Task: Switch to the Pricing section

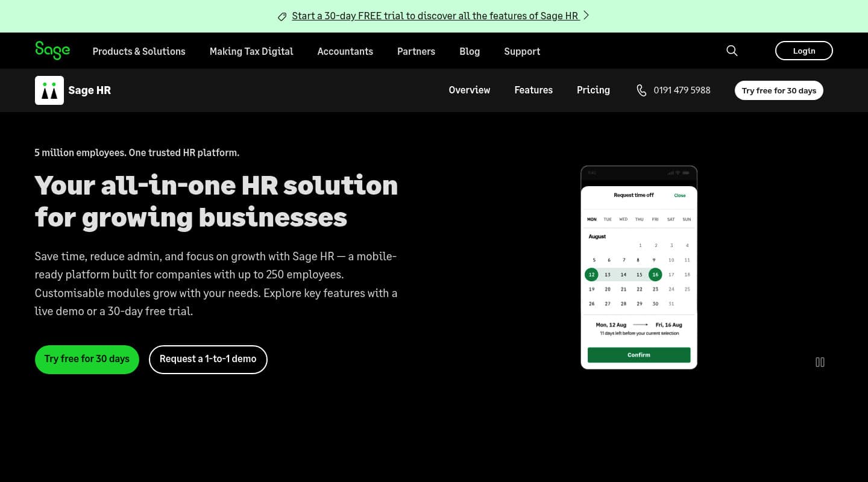Action: pyautogui.click(x=593, y=90)
